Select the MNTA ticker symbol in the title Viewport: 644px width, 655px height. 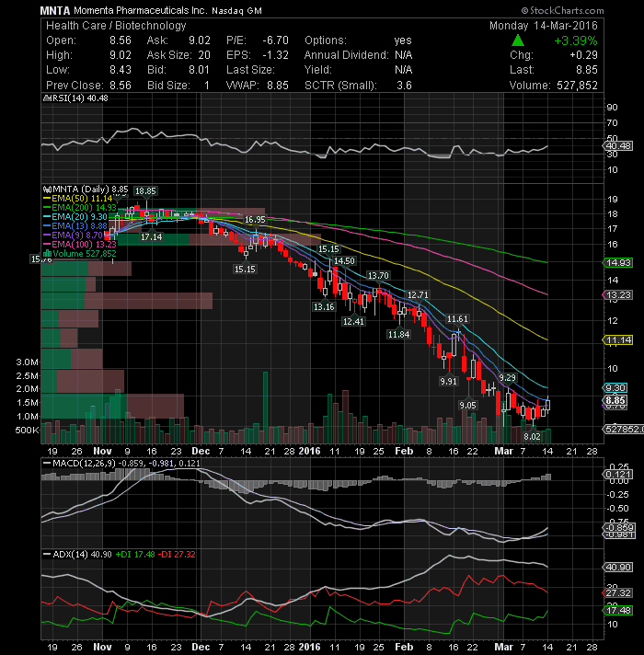pos(55,10)
